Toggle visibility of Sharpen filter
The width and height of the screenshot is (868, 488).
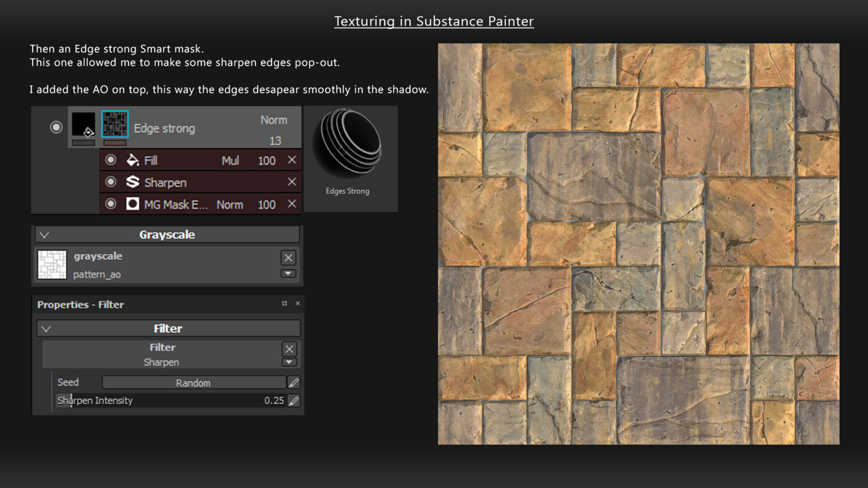click(x=111, y=182)
